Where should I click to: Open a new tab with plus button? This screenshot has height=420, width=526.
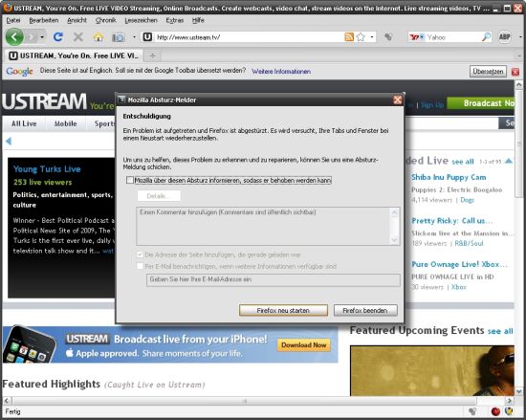click(x=152, y=55)
